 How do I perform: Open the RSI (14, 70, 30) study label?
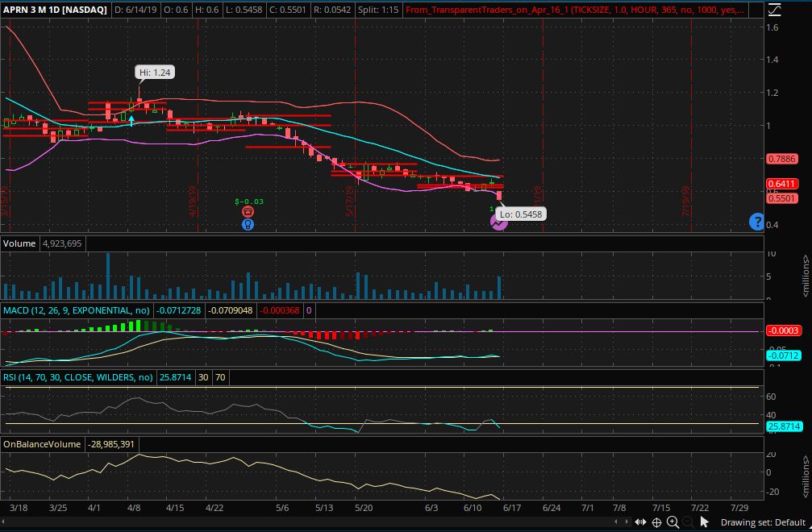click(x=78, y=377)
